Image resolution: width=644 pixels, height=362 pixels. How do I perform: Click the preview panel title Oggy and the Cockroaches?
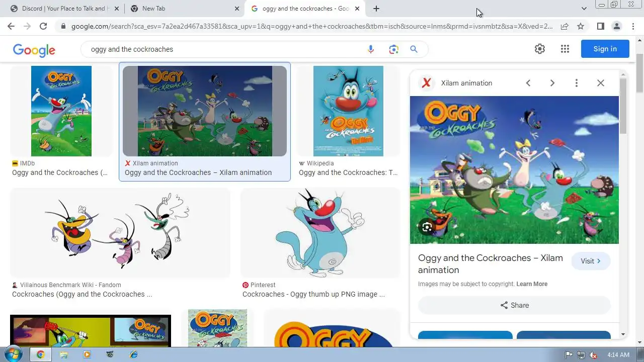coord(491,264)
